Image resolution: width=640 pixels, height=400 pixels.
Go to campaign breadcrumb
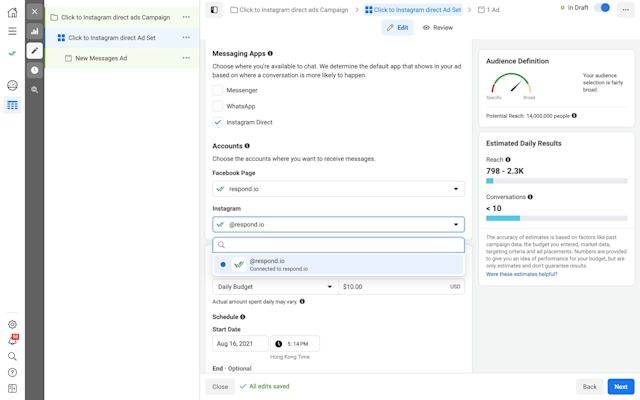tap(289, 10)
